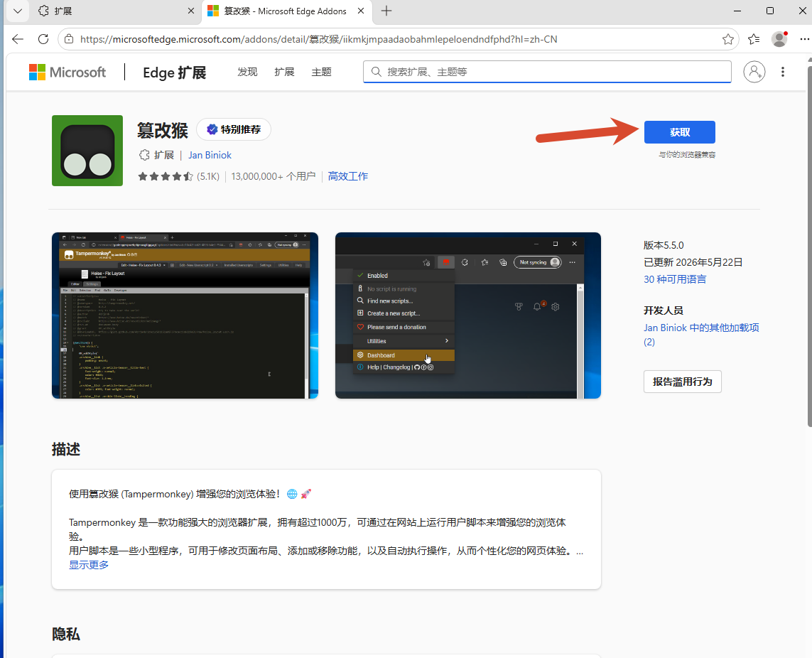Open the browser profile avatar
The image size is (812, 658).
click(x=779, y=39)
